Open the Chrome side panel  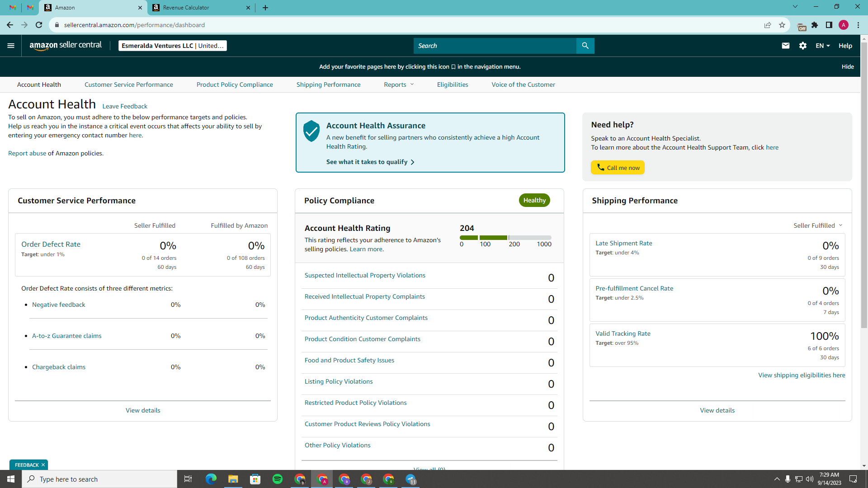(x=829, y=25)
